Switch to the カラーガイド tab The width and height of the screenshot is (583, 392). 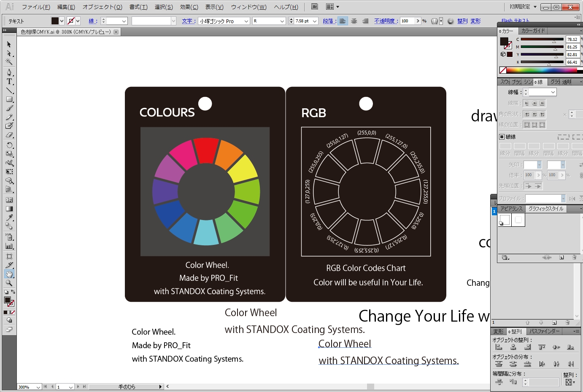(533, 31)
